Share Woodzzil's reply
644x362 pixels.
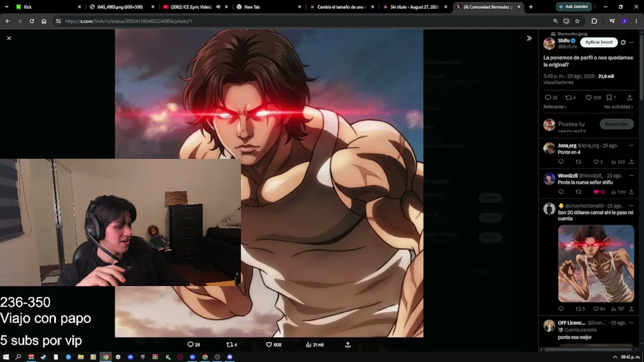631,192
